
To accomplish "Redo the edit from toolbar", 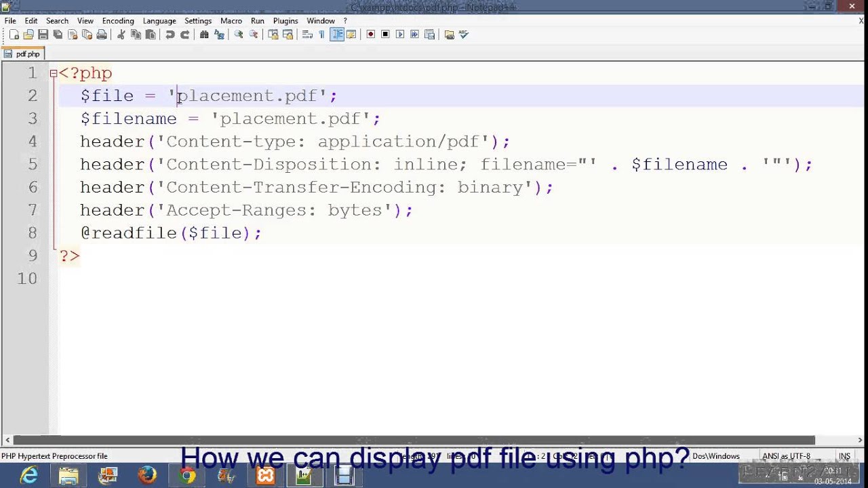I will click(184, 35).
